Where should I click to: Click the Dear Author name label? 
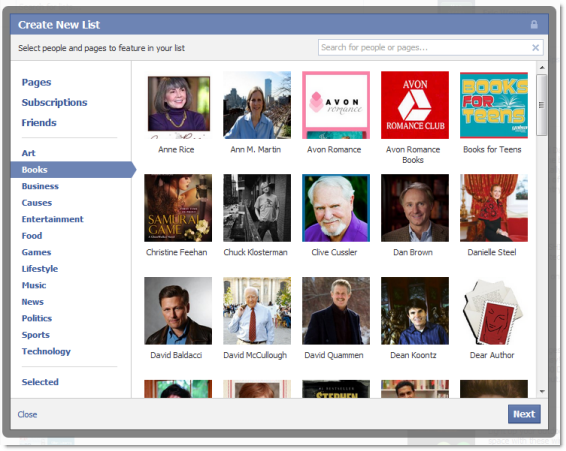[x=492, y=355]
